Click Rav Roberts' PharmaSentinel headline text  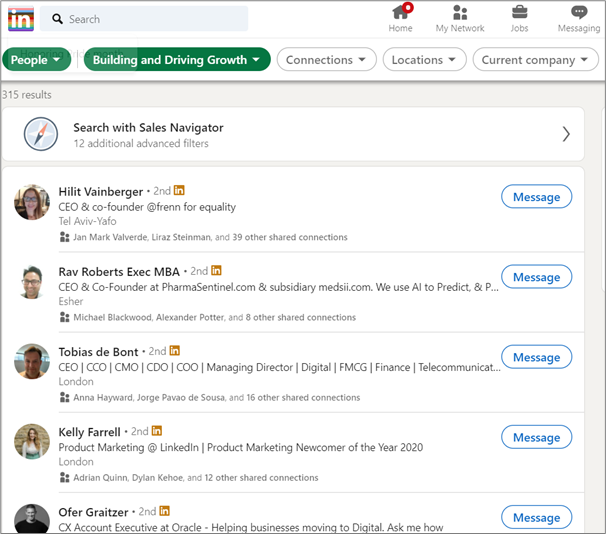tap(279, 287)
